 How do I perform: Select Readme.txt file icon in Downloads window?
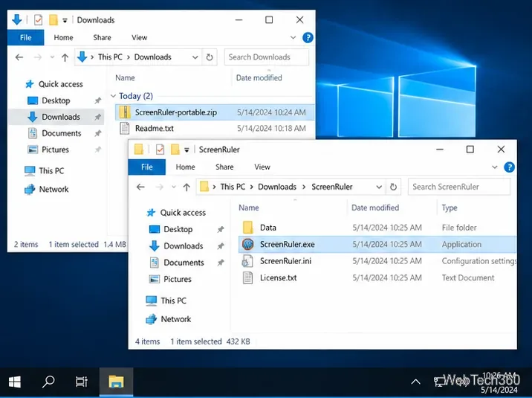pyautogui.click(x=125, y=129)
